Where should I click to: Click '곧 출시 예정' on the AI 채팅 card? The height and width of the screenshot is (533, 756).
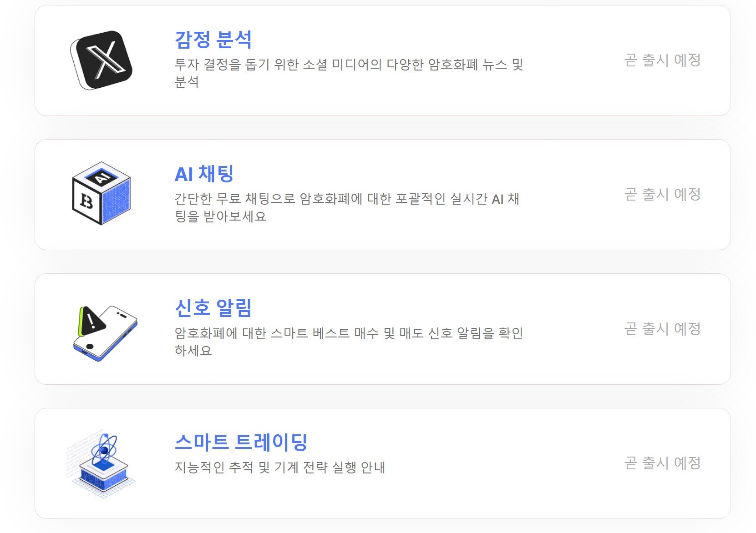[x=663, y=195]
